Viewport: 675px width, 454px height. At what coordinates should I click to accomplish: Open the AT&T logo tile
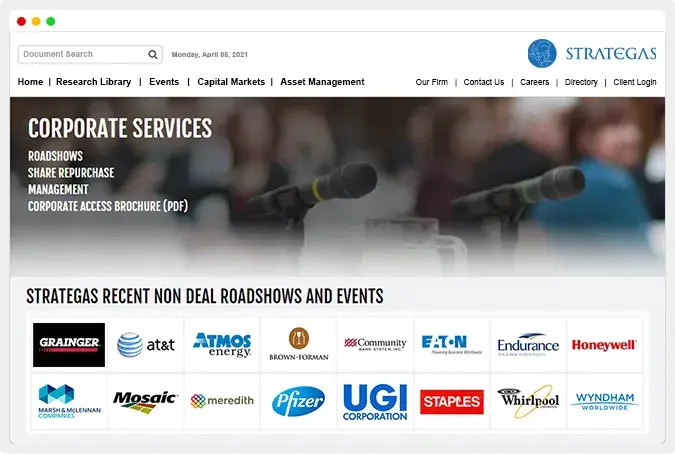pos(146,345)
